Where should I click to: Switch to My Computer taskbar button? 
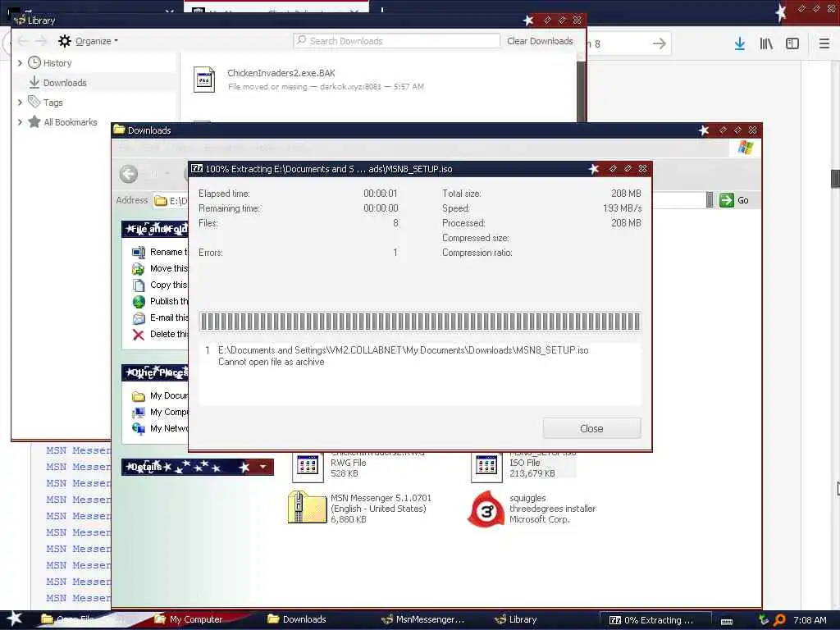click(x=189, y=619)
